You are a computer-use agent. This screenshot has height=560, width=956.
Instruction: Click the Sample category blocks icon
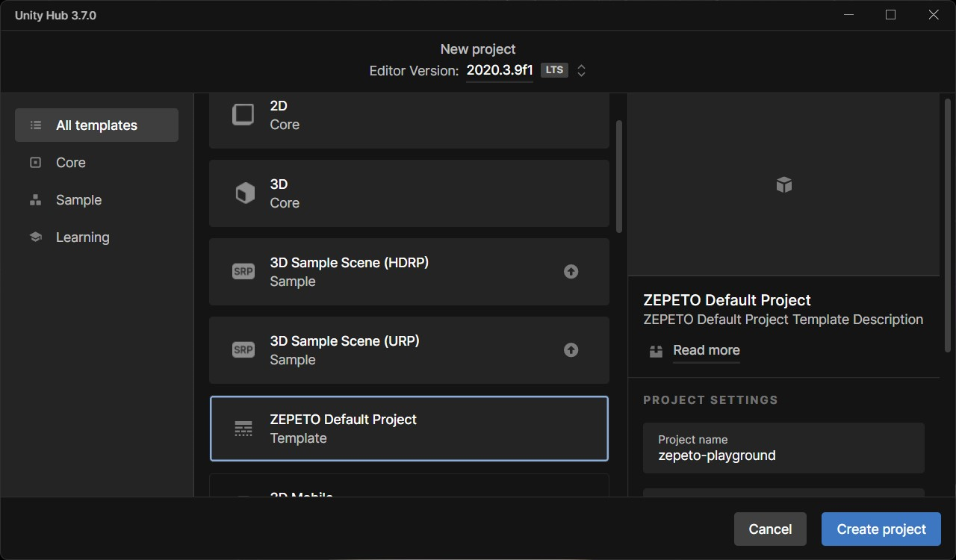pos(35,200)
